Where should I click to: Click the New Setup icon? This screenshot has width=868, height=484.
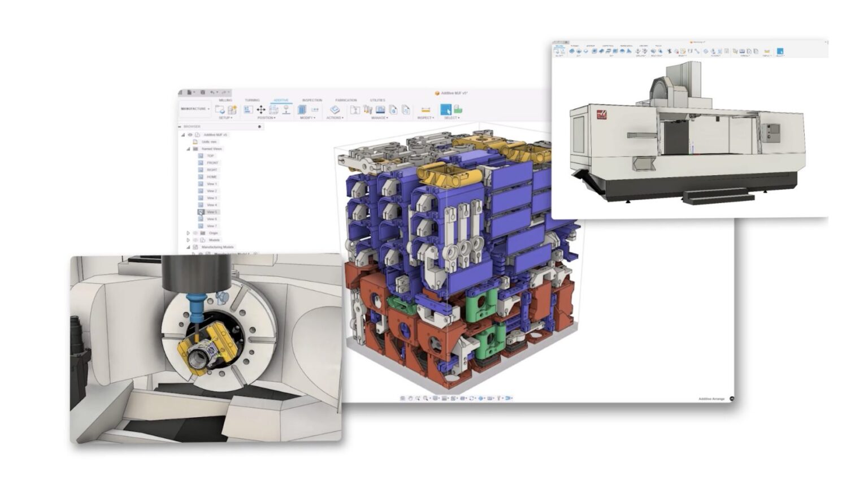[x=220, y=110]
